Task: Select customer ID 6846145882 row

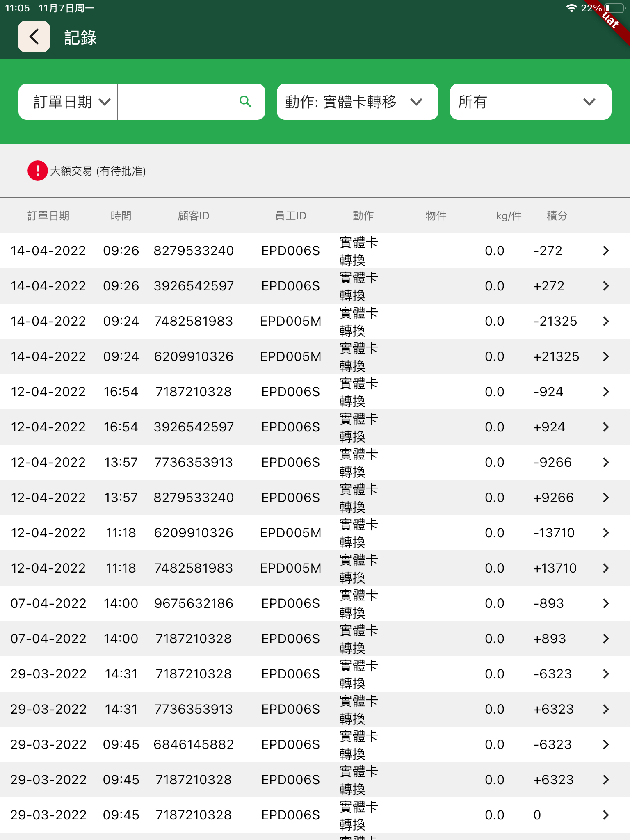Action: (194, 744)
